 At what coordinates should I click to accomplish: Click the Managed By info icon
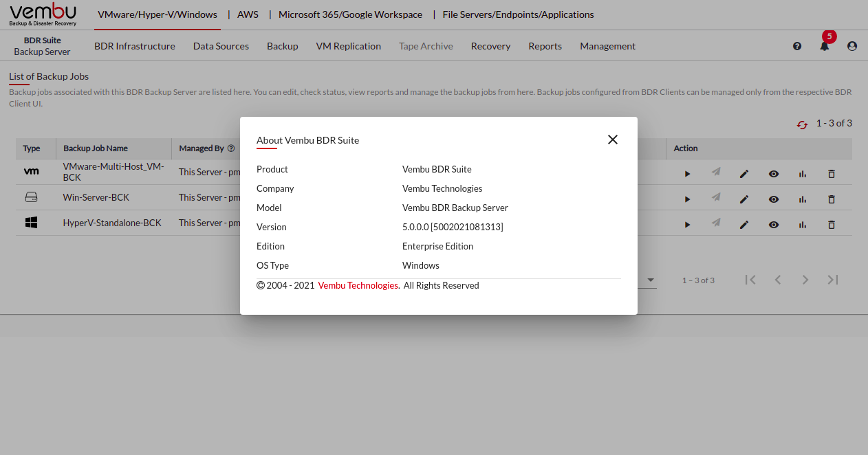[x=231, y=148]
